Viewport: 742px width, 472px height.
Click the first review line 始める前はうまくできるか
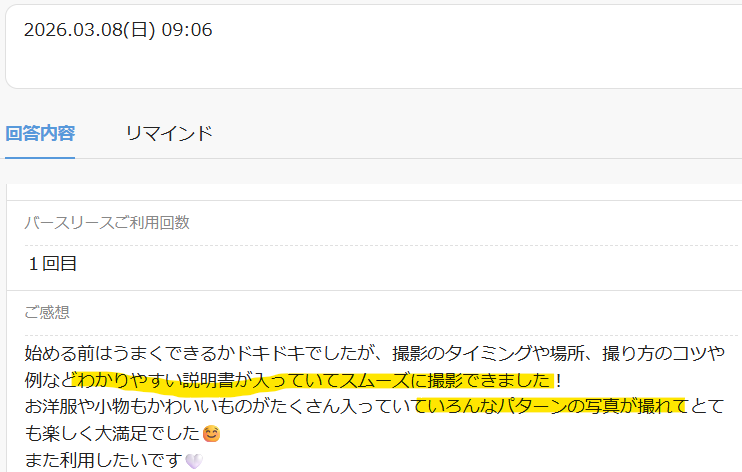(x=130, y=353)
